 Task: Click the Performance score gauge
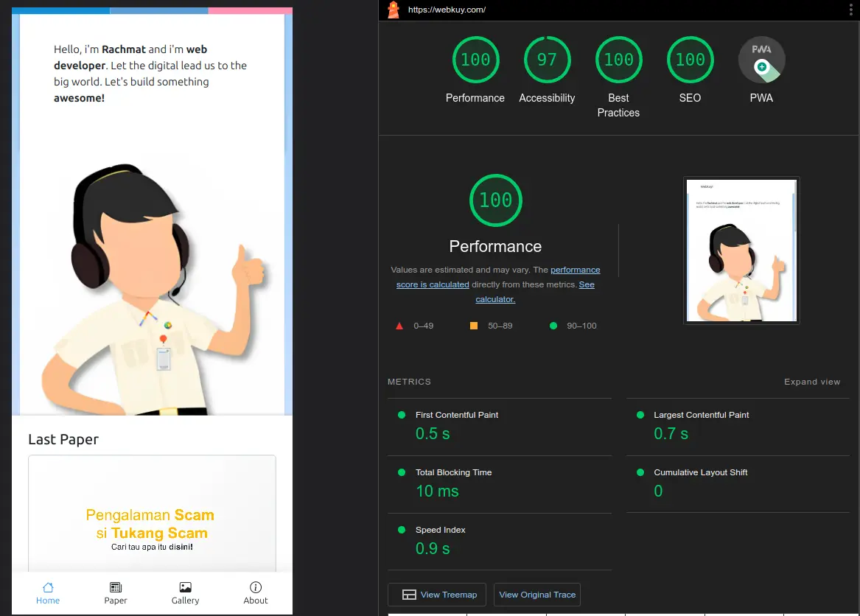(475, 60)
